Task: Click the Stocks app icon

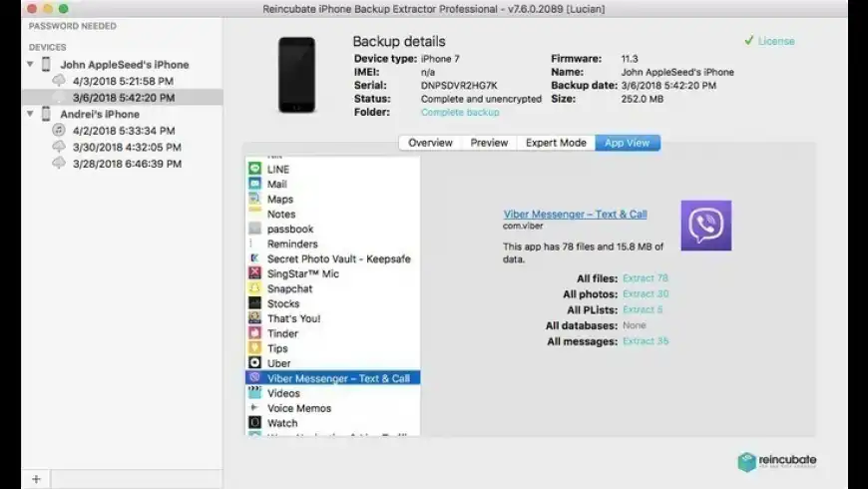Action: (x=254, y=303)
